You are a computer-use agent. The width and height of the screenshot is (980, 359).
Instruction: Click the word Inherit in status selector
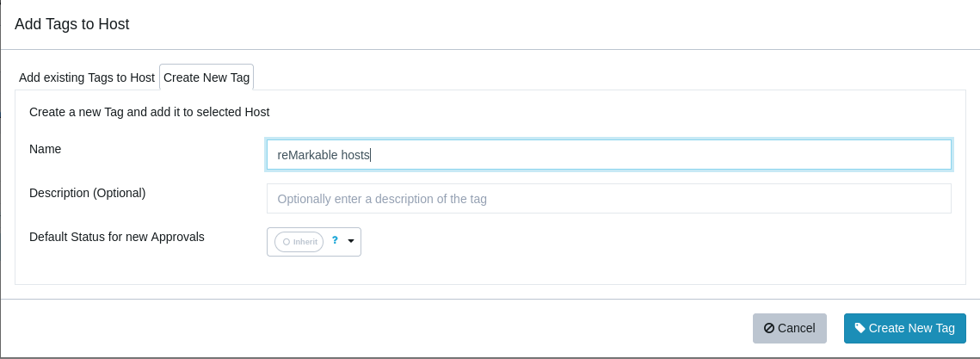tap(305, 242)
